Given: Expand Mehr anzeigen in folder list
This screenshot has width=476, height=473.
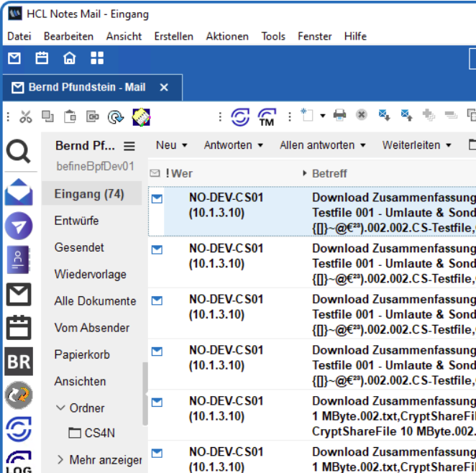Looking at the screenshot, I should (60, 459).
